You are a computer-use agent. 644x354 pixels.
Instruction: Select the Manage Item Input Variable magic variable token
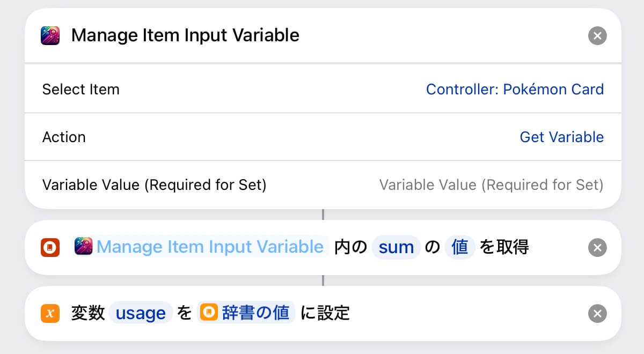coord(200,247)
